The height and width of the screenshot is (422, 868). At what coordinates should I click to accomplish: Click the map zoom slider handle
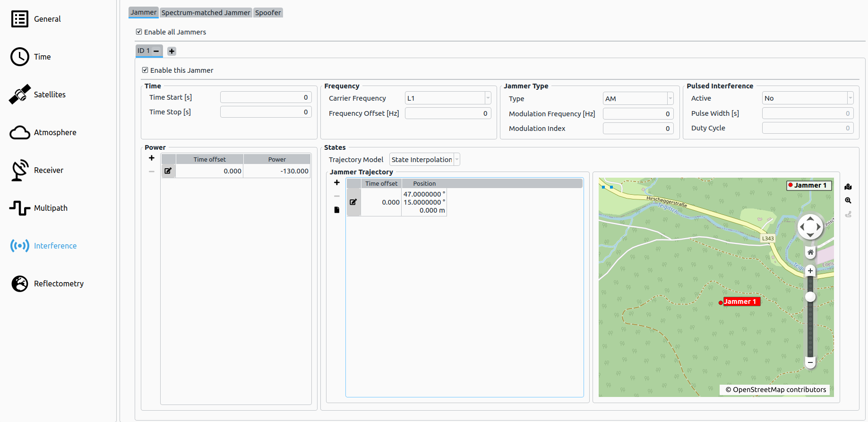810,297
